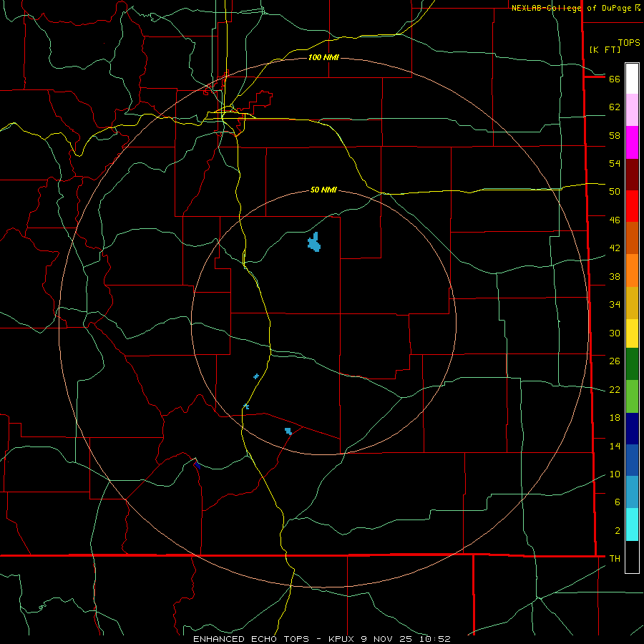Click the "10:52" timestamp in the caption
644x644 pixels.
[435, 639]
